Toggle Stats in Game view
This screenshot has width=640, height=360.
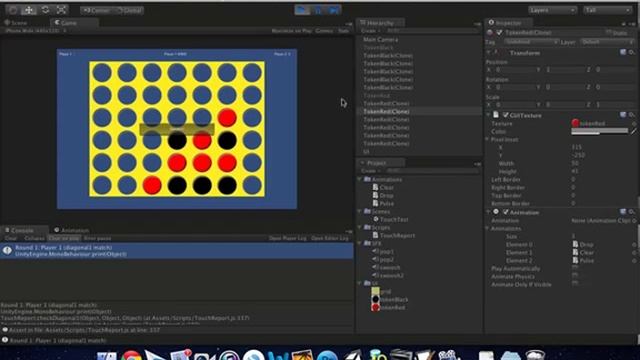point(344,31)
